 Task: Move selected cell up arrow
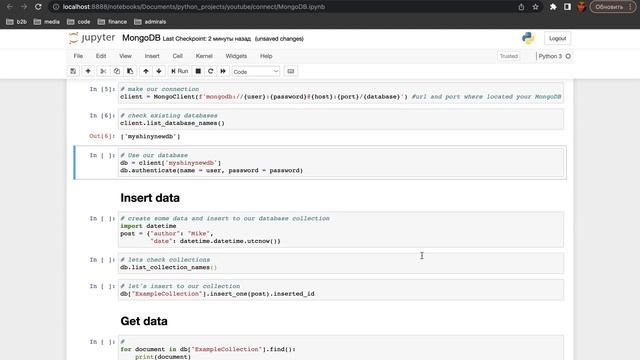(146, 71)
